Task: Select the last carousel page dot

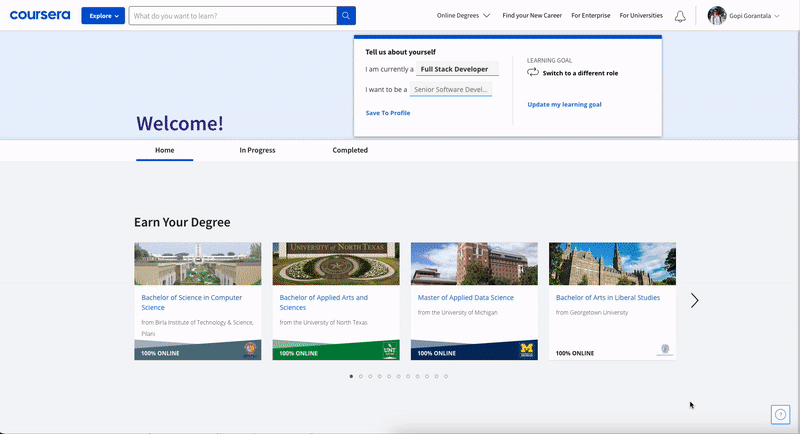Action: 446,376
